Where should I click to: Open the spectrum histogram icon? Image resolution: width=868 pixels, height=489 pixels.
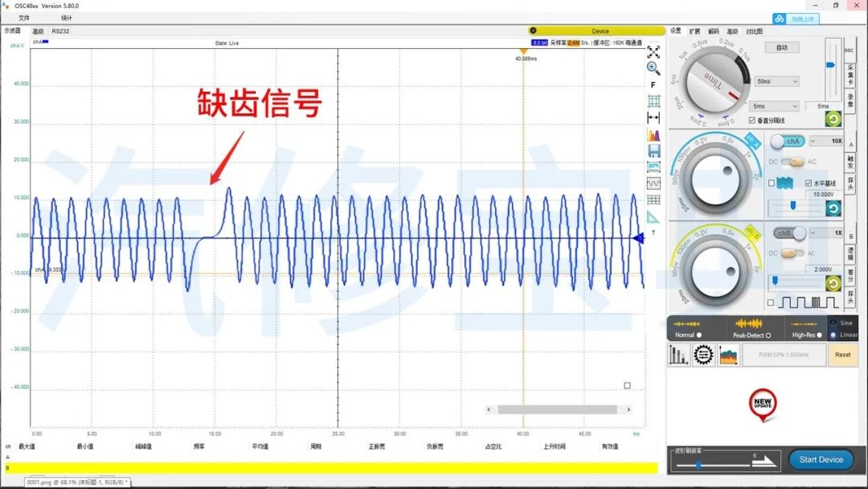coord(653,134)
